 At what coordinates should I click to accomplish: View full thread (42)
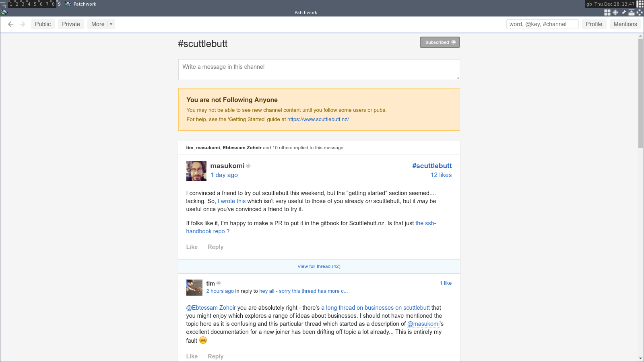319,266
